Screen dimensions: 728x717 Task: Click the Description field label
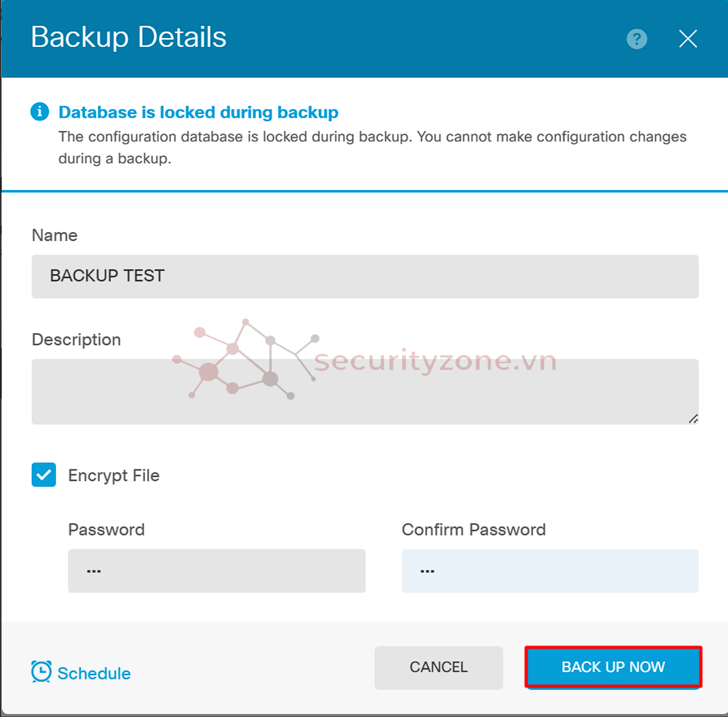pyautogui.click(x=76, y=340)
